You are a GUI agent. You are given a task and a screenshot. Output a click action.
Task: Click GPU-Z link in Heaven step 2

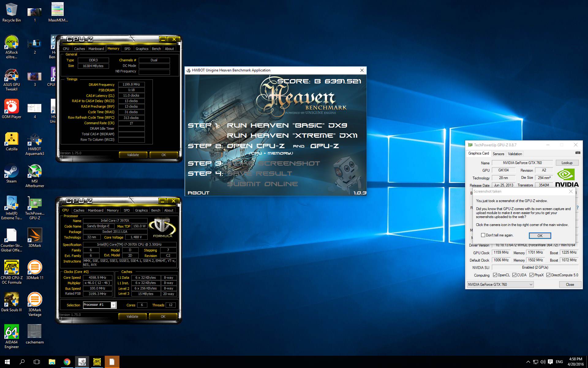pos(325,146)
